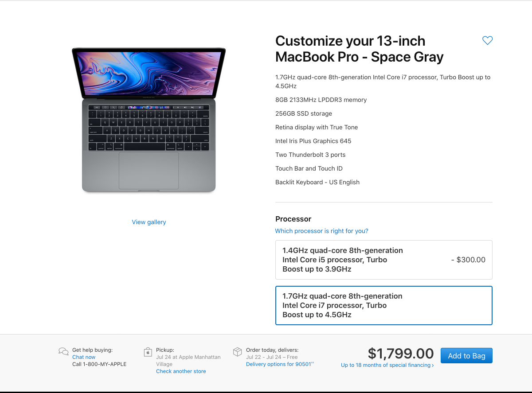Select the 1.7GHz Core i7 processor option
The image size is (532, 393).
click(x=383, y=305)
